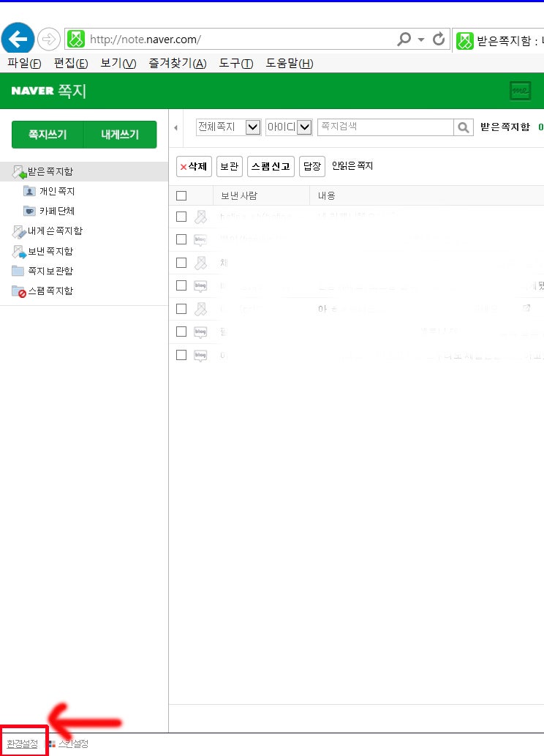This screenshot has width=544, height=756.
Task: Click the 쪽지보관함 folder icon
Action: [x=18, y=271]
